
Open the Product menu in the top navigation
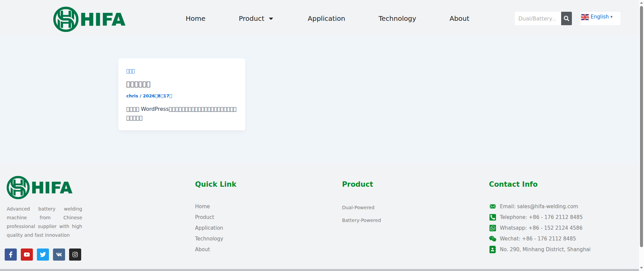252,18
